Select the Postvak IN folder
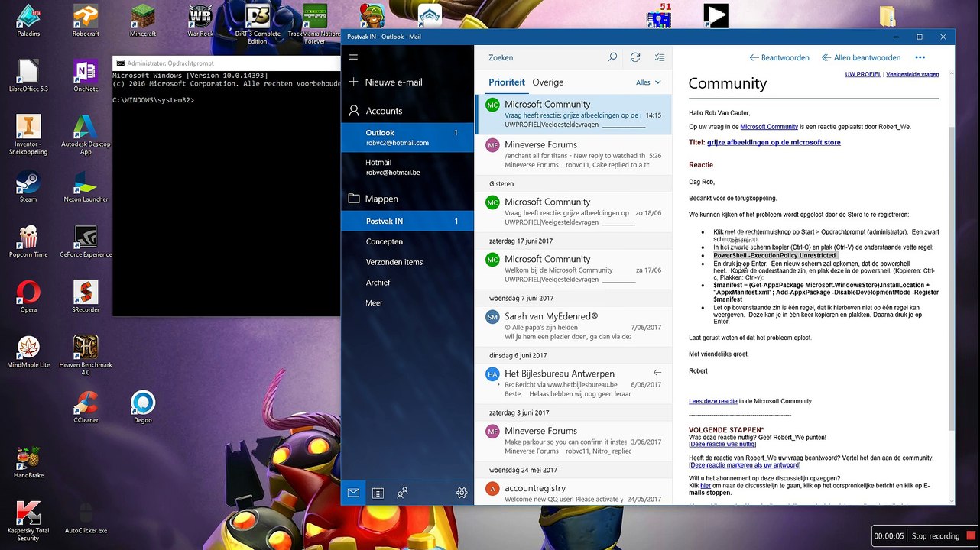 click(x=407, y=221)
